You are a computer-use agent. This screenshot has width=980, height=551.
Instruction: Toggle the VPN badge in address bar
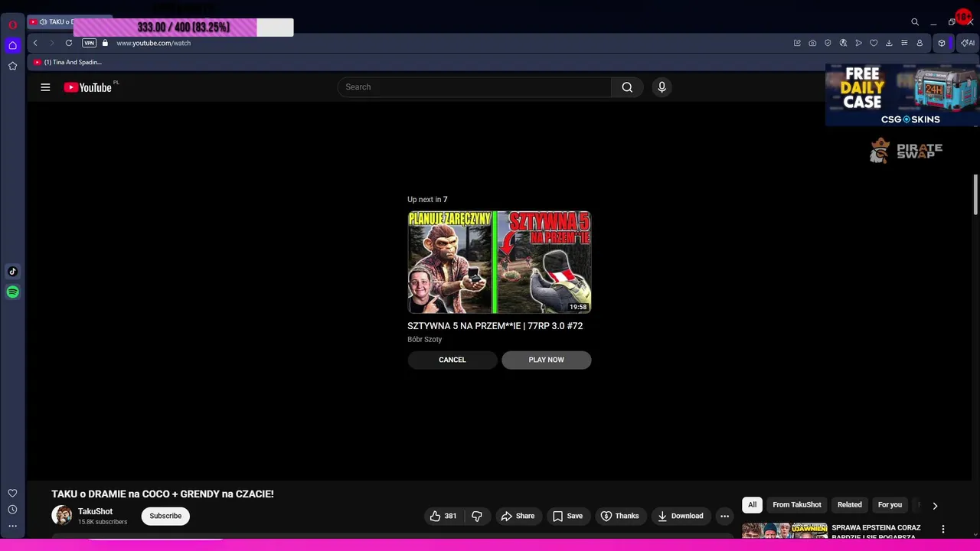(x=89, y=43)
